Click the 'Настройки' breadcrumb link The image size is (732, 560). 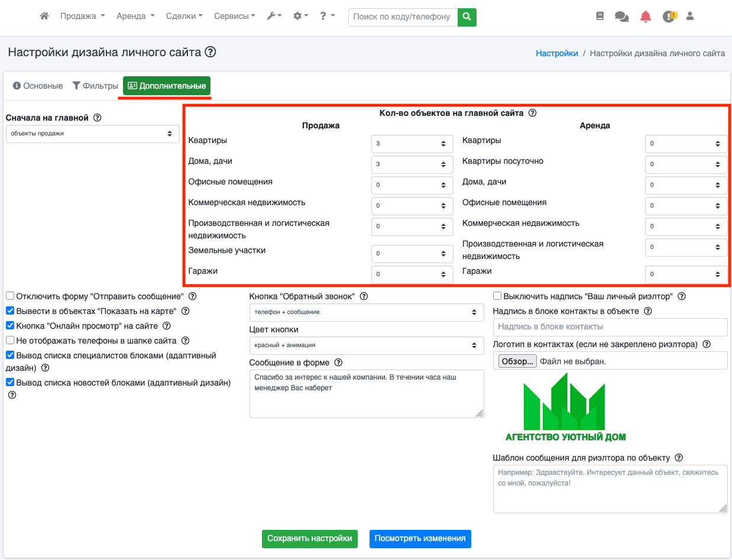coord(557,53)
